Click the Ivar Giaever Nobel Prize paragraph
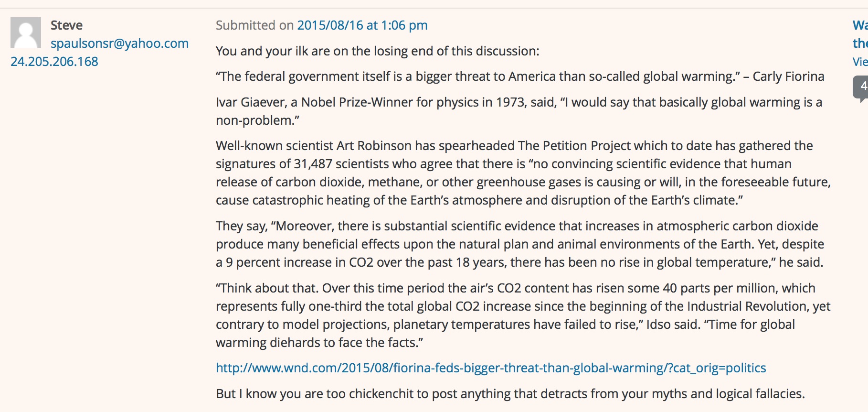 coord(519,102)
